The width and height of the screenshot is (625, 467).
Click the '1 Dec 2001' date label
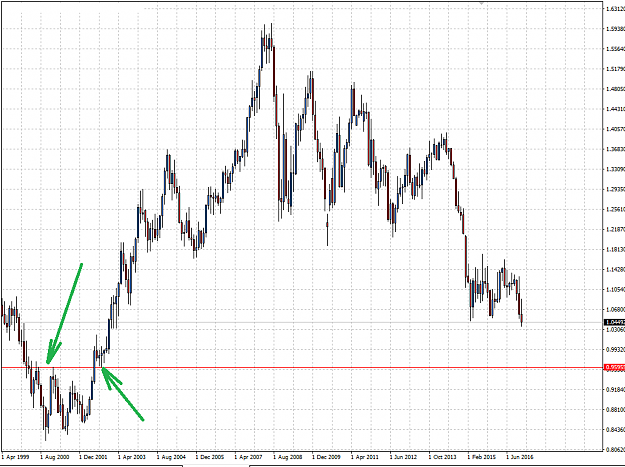[x=93, y=457]
